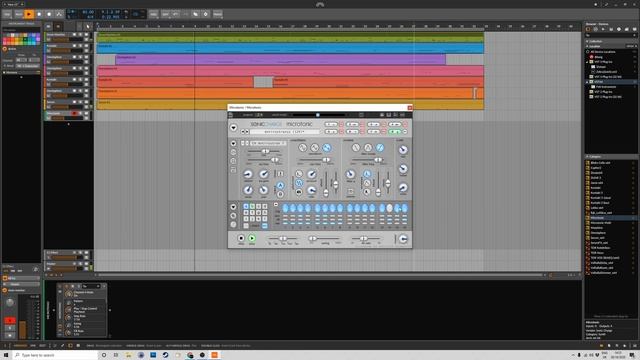Click the arranger horizontal scrollbar

click(x=320, y=275)
